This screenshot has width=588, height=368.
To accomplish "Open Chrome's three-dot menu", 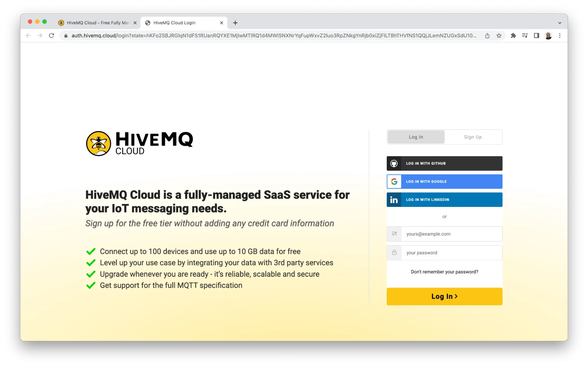I will click(560, 36).
